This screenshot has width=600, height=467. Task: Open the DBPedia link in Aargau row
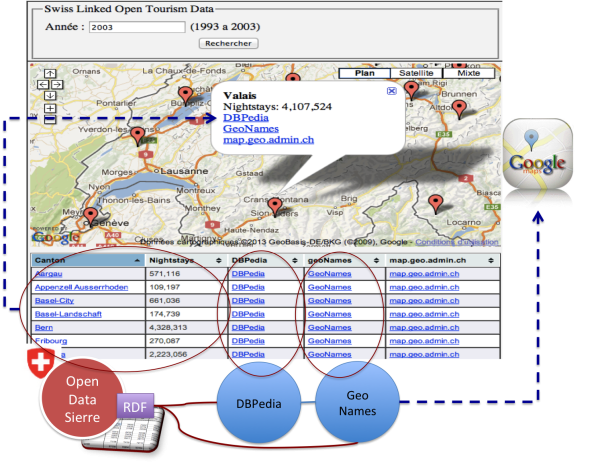coord(248,274)
